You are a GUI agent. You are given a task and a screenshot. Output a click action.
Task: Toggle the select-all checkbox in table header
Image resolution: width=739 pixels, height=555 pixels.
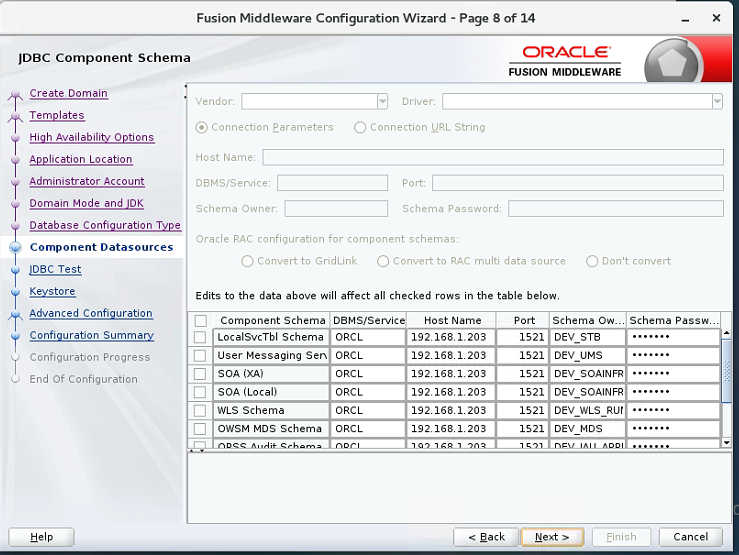click(x=201, y=321)
